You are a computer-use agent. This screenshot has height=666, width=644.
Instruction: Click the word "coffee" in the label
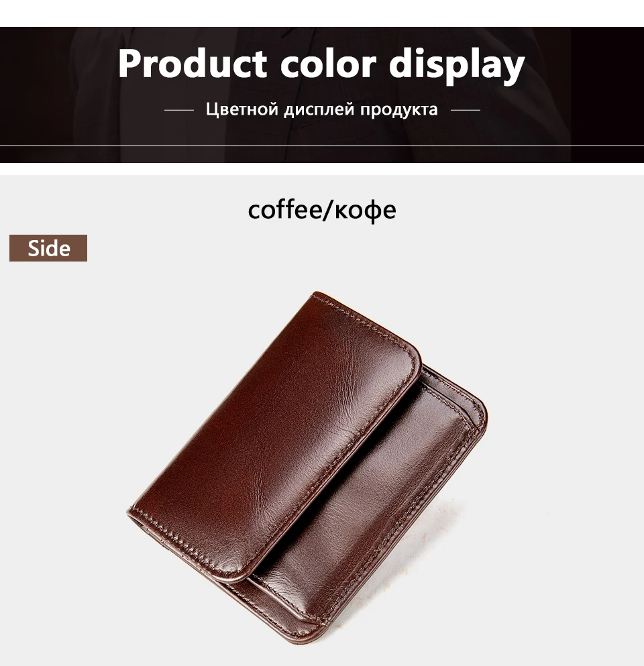pos(284,209)
